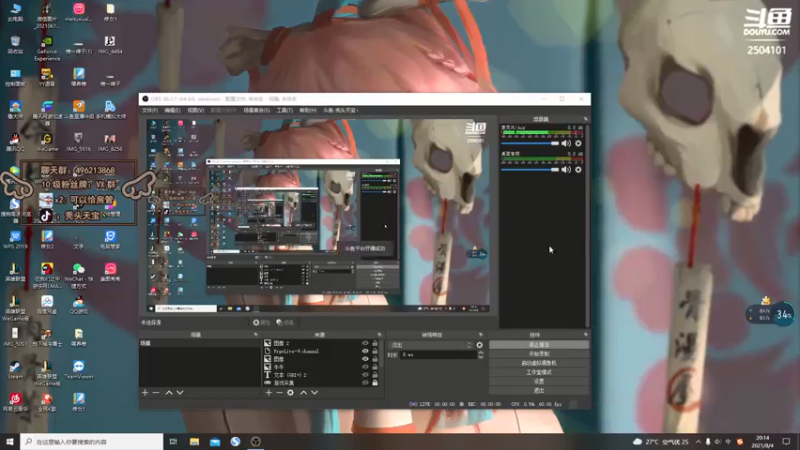
Task: Open gear settings for 桌面音频 channel
Action: click(x=579, y=169)
